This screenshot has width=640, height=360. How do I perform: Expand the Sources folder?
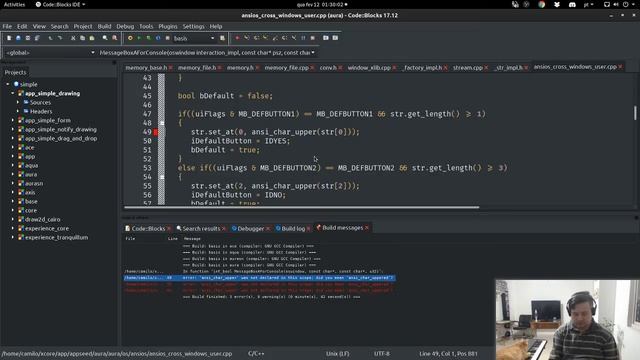click(x=18, y=102)
